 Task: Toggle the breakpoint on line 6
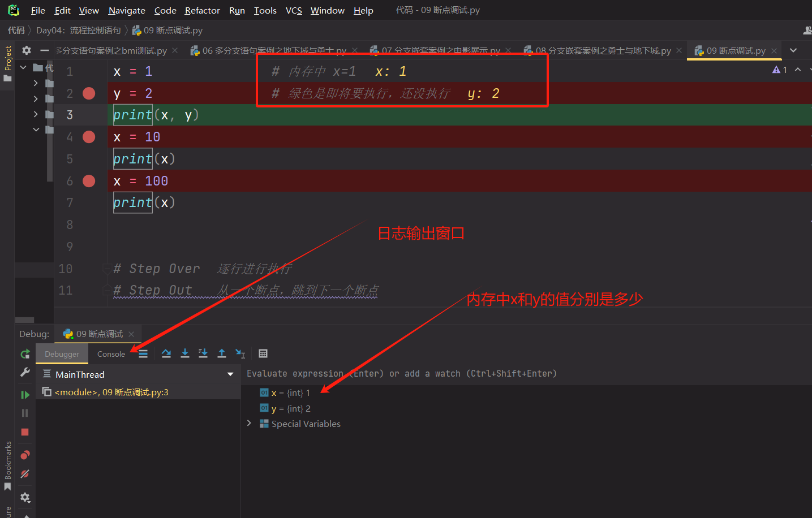coord(89,181)
